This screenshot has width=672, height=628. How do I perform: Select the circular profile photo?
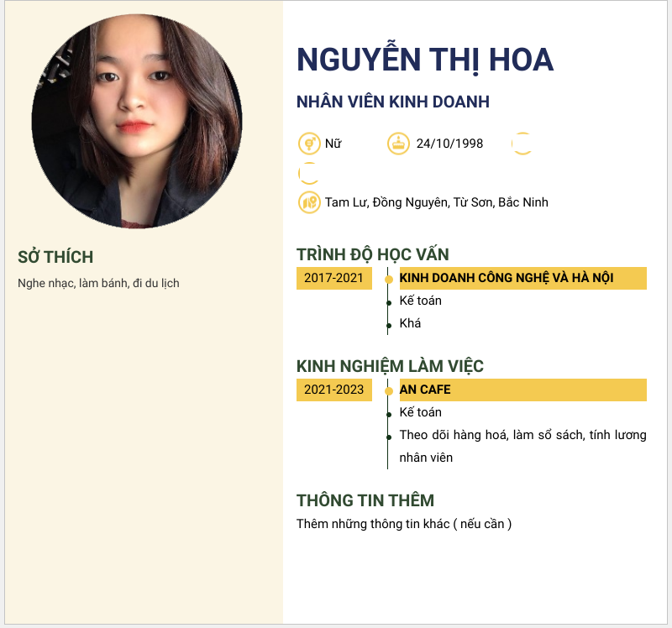tap(137, 121)
